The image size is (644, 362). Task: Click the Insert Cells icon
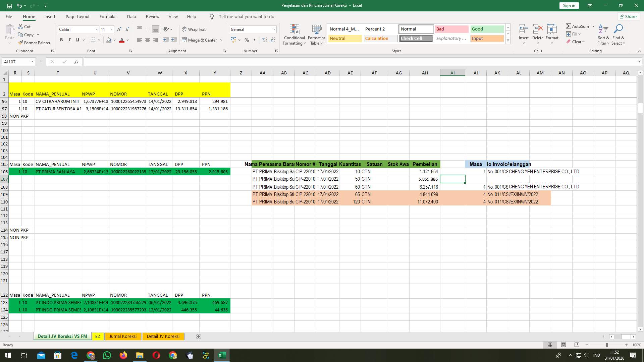523,28
